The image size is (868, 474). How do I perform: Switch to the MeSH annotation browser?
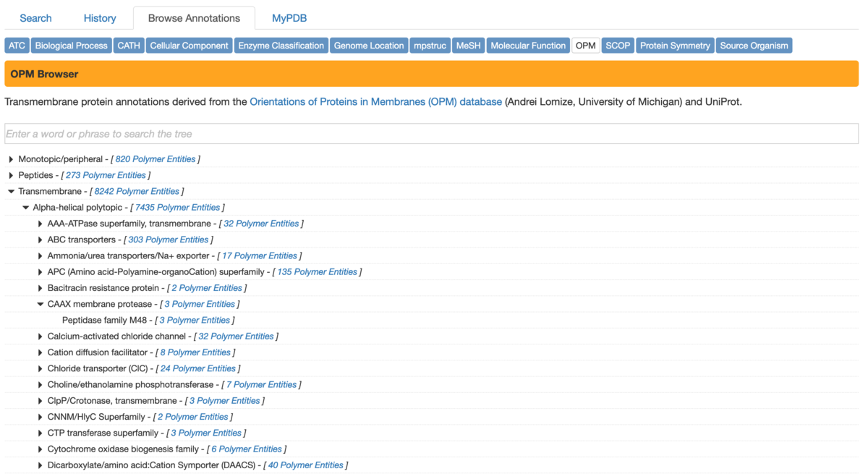468,45
